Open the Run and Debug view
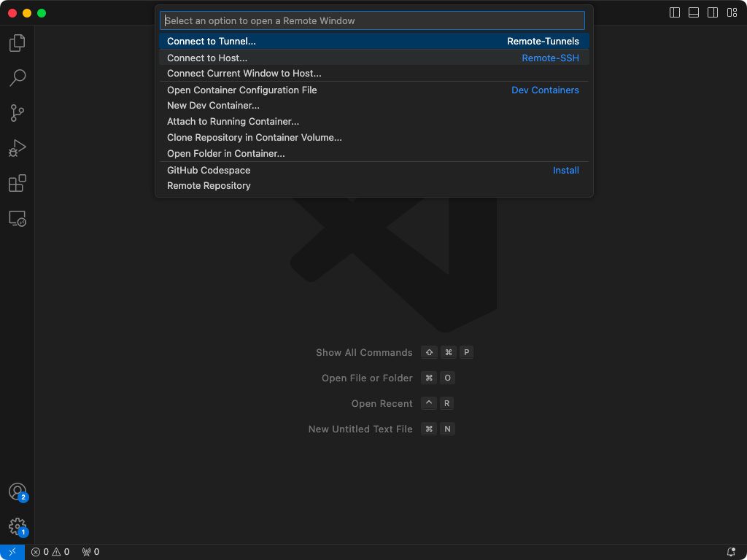The height and width of the screenshot is (560, 747). coord(18,148)
